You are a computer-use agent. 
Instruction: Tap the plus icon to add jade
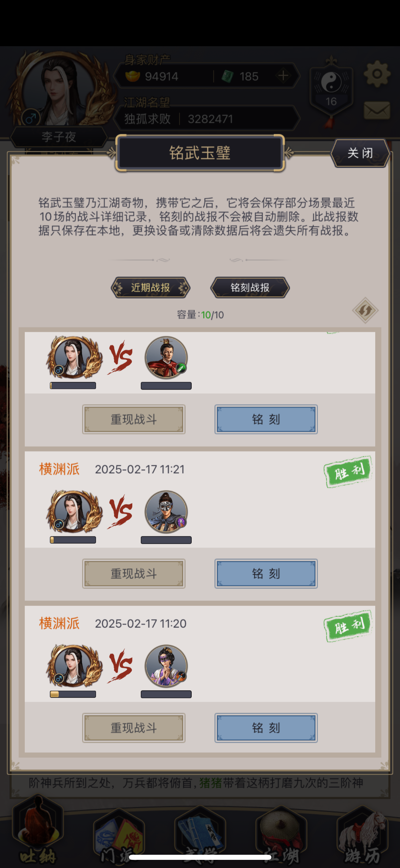point(283,76)
